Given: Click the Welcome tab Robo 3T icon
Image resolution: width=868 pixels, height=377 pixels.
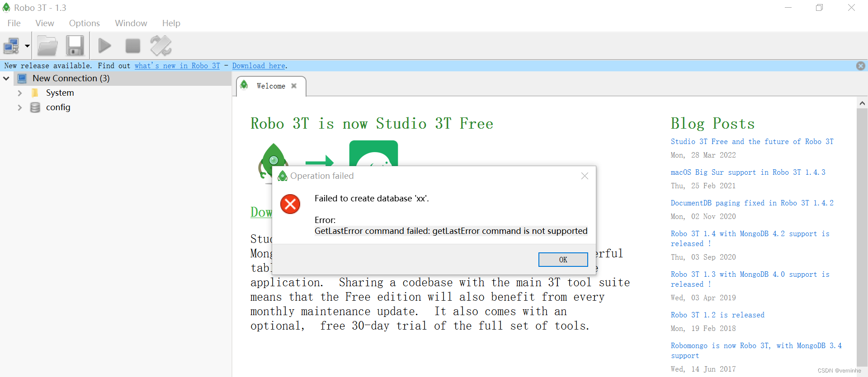Looking at the screenshot, I should pyautogui.click(x=244, y=85).
